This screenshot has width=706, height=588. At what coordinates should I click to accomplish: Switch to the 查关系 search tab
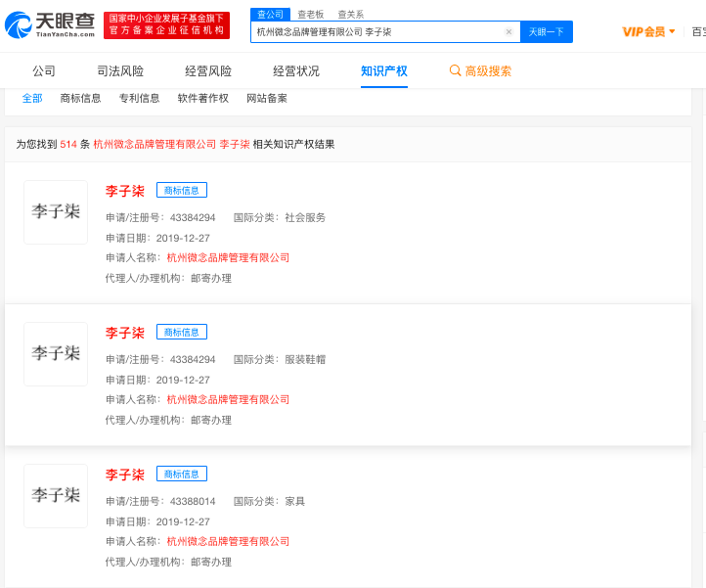pyautogui.click(x=351, y=15)
